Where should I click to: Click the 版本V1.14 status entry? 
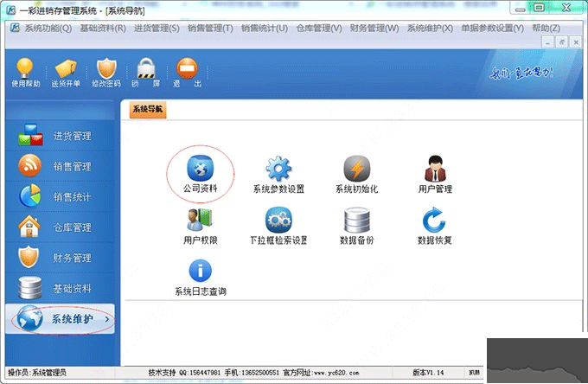coord(428,373)
